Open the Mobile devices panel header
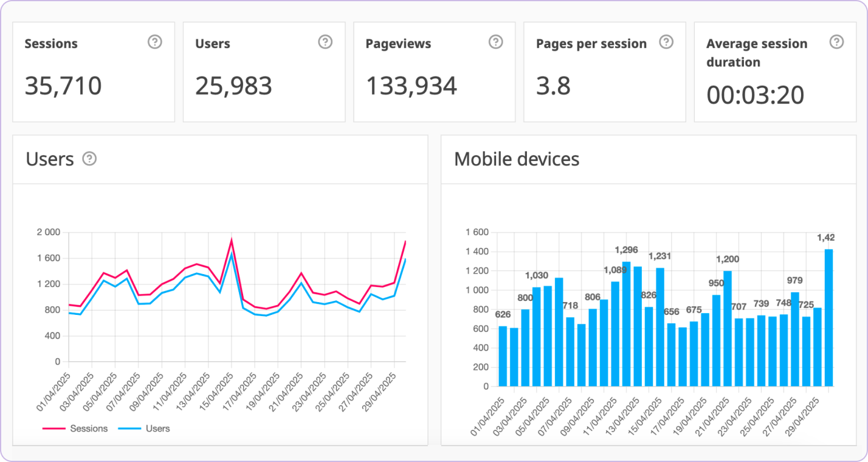868x462 pixels. (x=517, y=159)
